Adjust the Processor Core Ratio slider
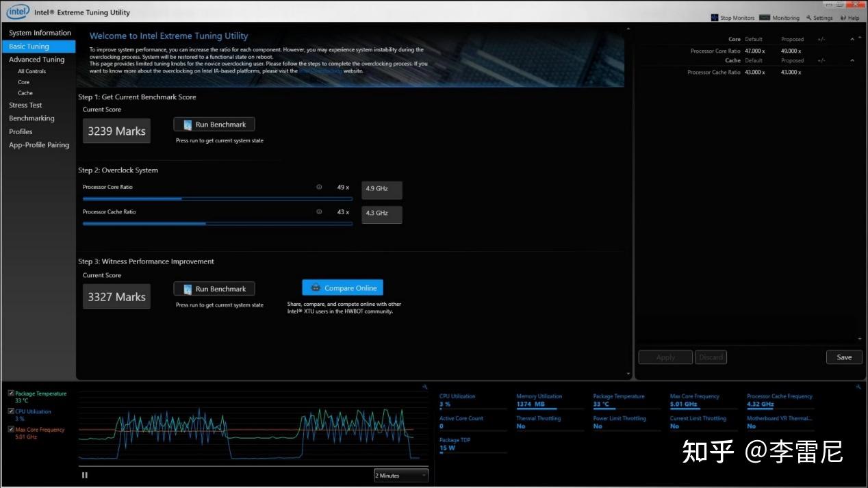Image resolution: width=868 pixels, height=488 pixels. [218, 198]
